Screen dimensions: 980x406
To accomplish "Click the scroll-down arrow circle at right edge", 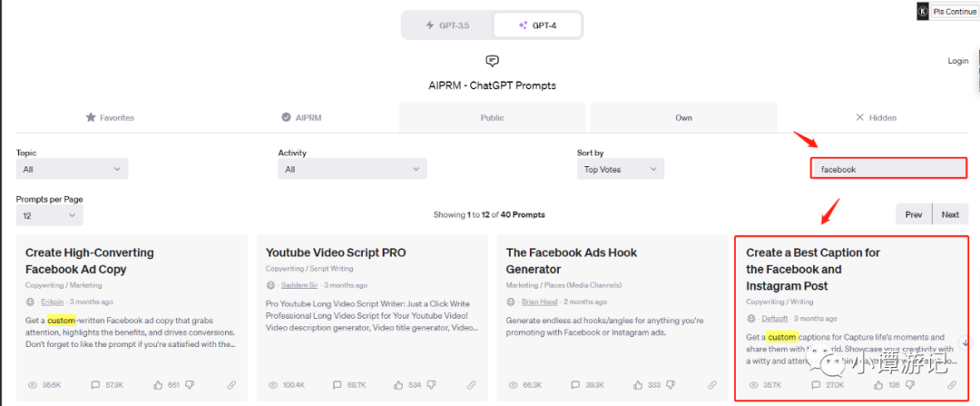I will coord(965,342).
